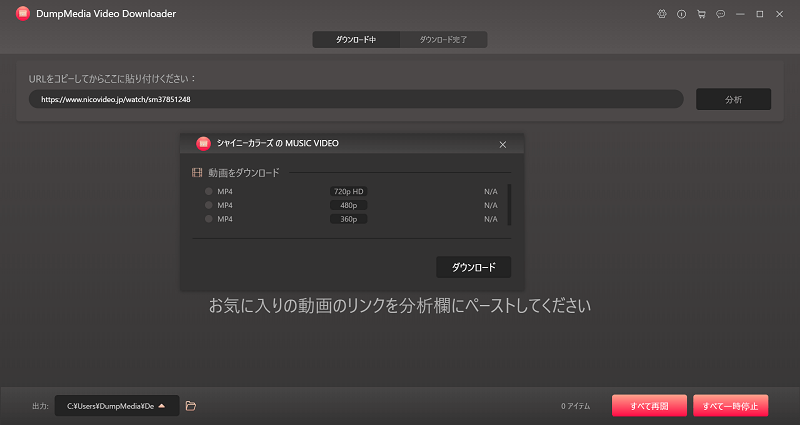Switch to the ダウンロード完了 tab

click(443, 39)
